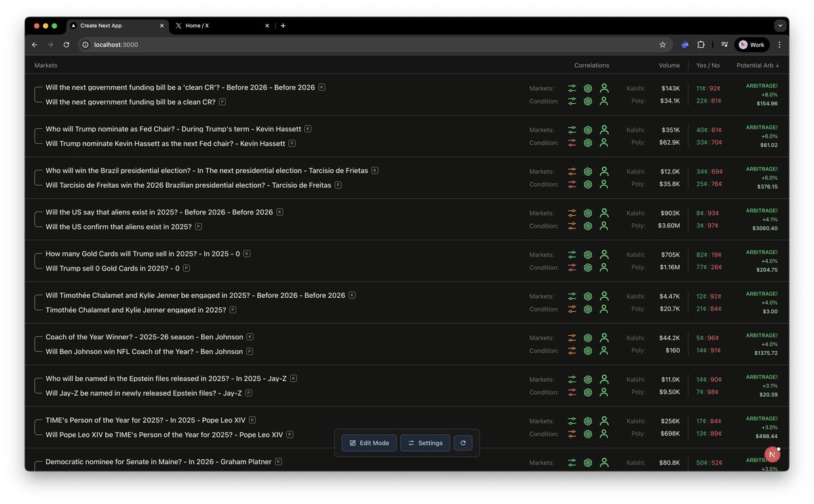Click the $903K Kalshi volume
Screen dimensions: 814x504
671,213
